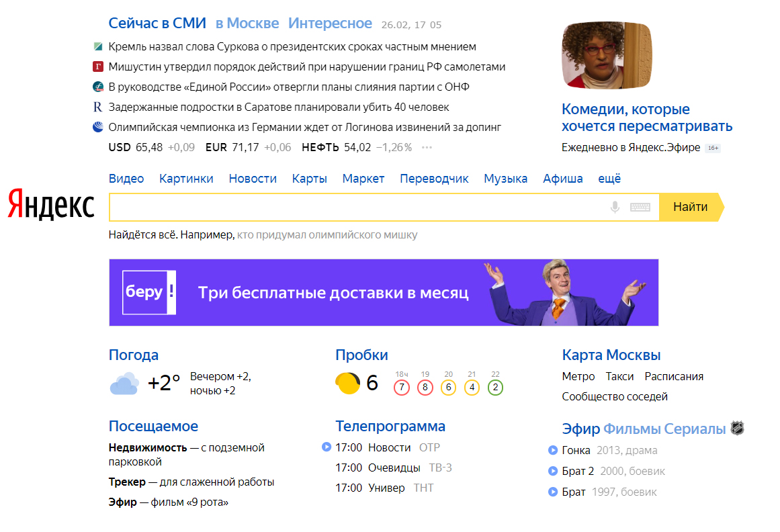Click the NHL logo icon
This screenshot has width=780, height=532.
(737, 429)
